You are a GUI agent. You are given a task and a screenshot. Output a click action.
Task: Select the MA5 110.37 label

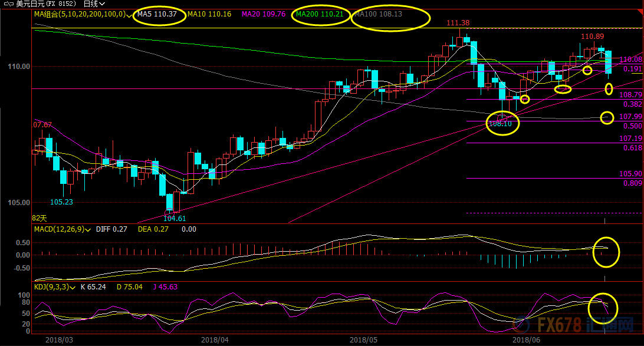[x=157, y=14]
